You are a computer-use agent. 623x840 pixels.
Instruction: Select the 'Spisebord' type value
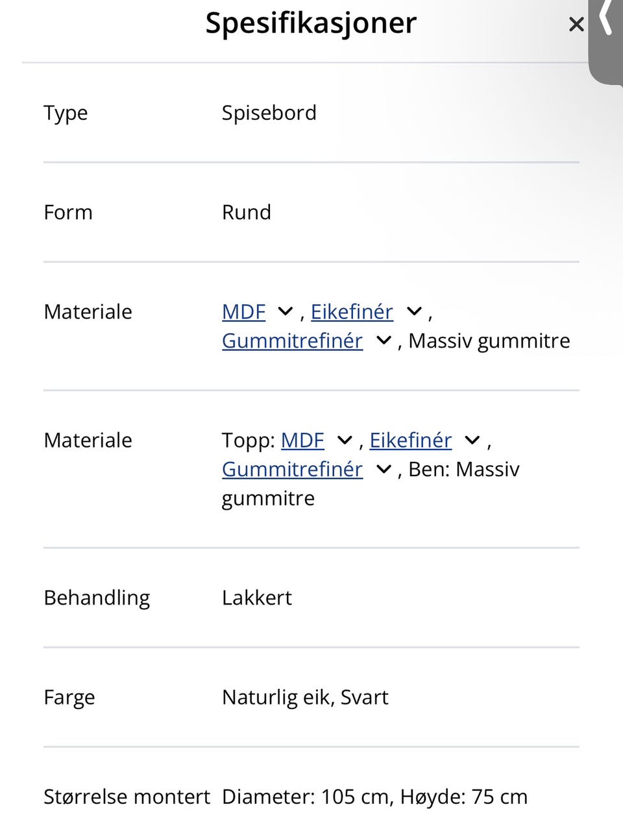pyautogui.click(x=269, y=113)
